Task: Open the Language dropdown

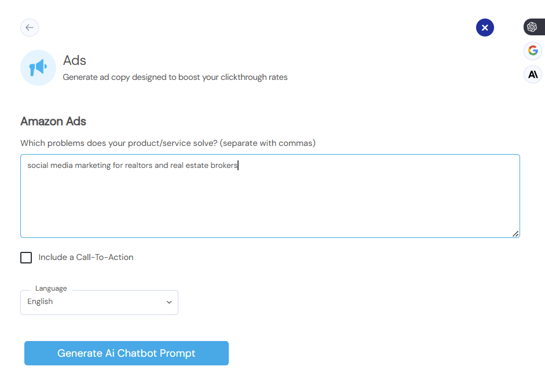Action: (99, 302)
